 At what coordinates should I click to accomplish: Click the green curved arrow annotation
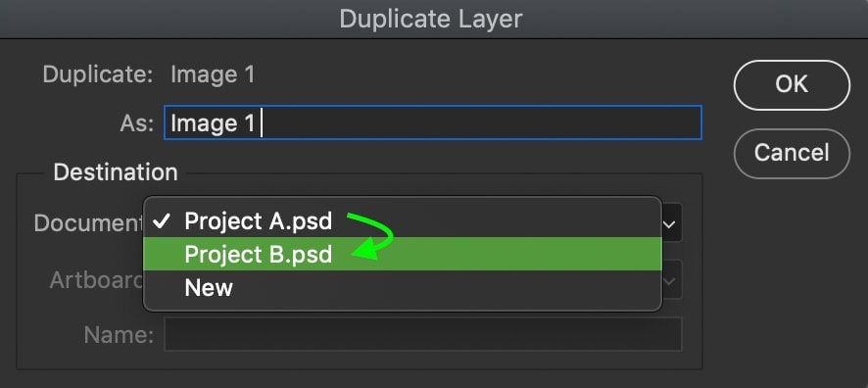click(369, 236)
